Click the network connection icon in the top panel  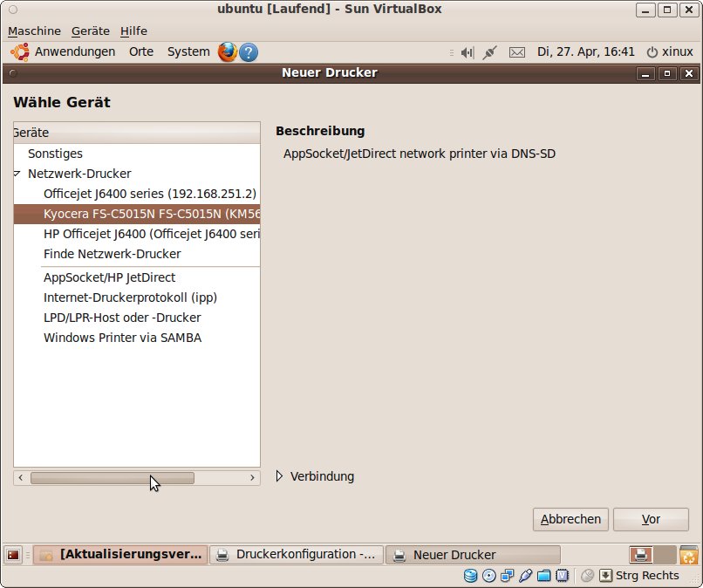pos(489,52)
